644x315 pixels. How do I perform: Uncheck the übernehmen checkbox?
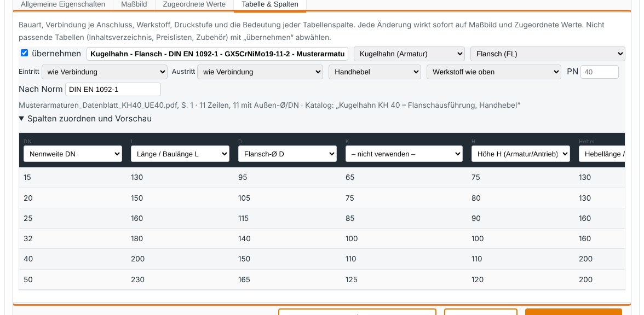(24, 53)
